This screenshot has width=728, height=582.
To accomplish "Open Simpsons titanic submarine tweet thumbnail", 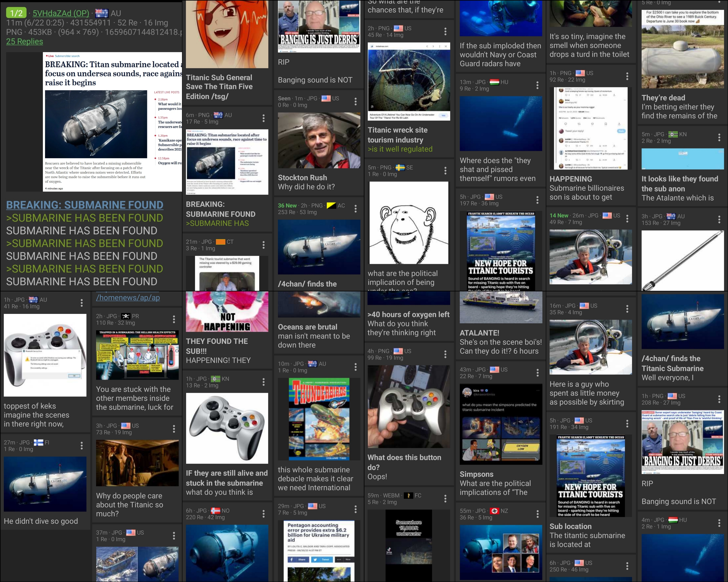I will (501, 424).
